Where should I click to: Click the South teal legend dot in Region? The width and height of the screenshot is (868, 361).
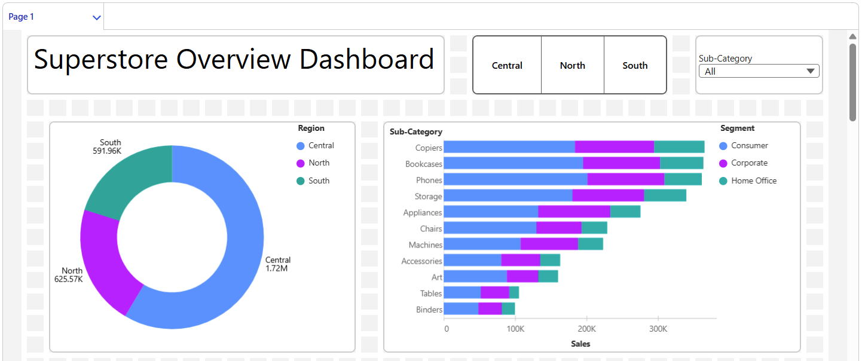point(301,180)
